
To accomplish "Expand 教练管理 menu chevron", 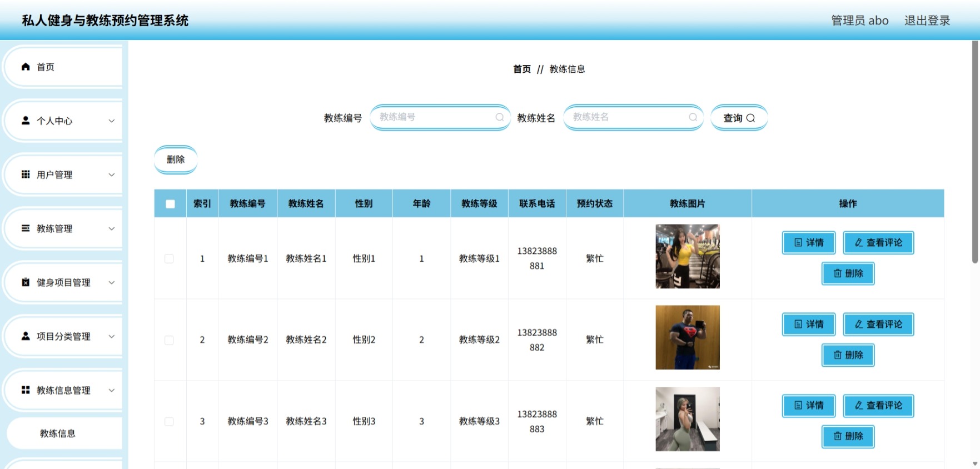I will tap(112, 228).
